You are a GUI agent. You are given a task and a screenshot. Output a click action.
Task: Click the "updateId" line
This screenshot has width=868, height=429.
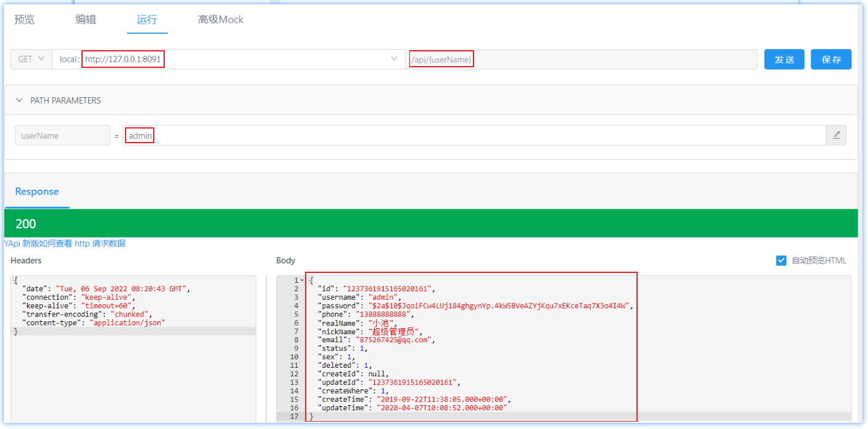[389, 382]
